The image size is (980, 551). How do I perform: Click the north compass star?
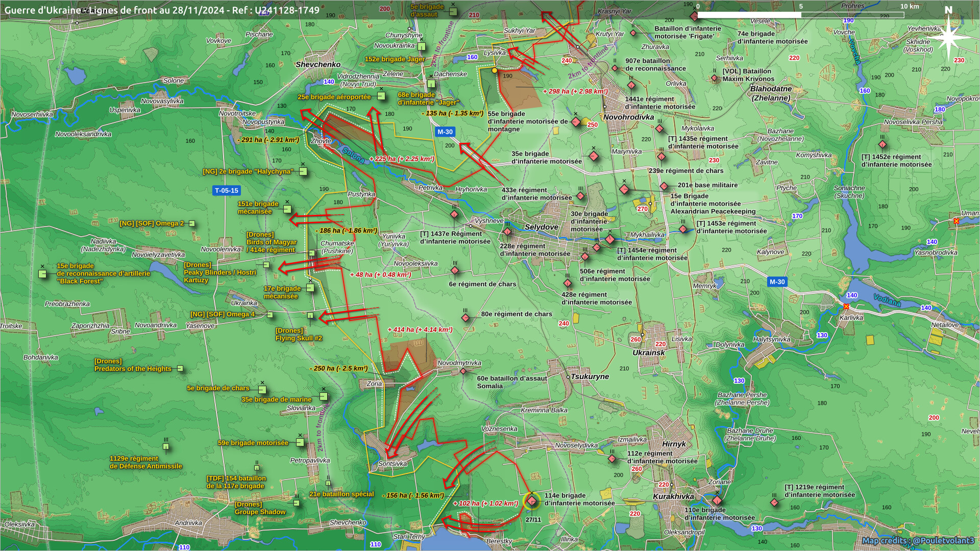click(x=948, y=37)
